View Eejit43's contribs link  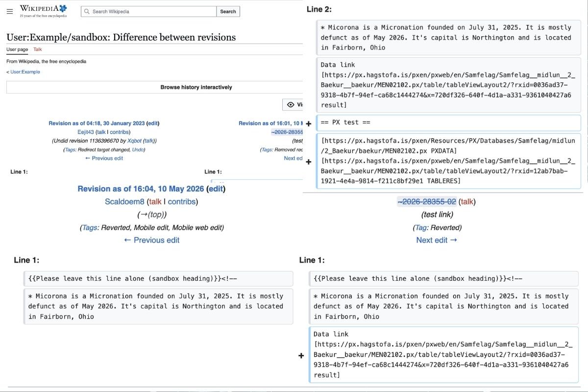coord(119,132)
